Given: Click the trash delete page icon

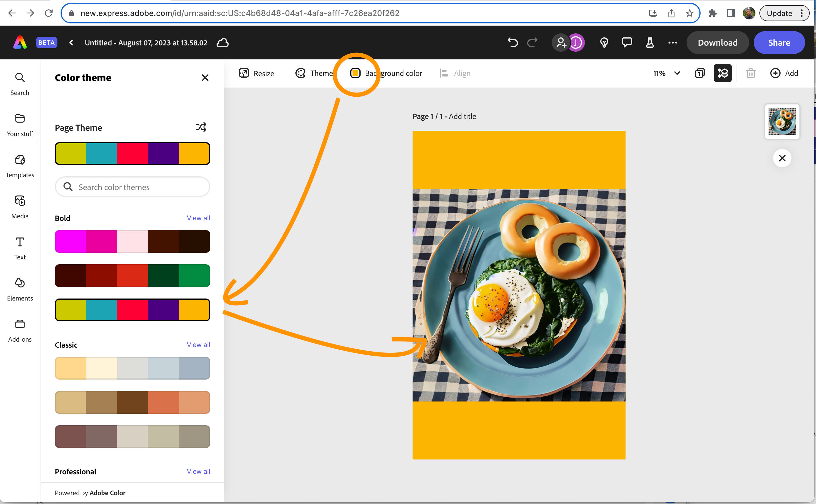Looking at the screenshot, I should (x=751, y=73).
